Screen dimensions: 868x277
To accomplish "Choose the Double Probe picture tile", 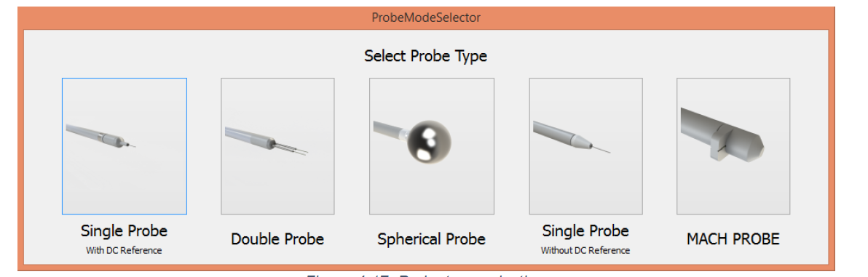I will pyautogui.click(x=277, y=146).
